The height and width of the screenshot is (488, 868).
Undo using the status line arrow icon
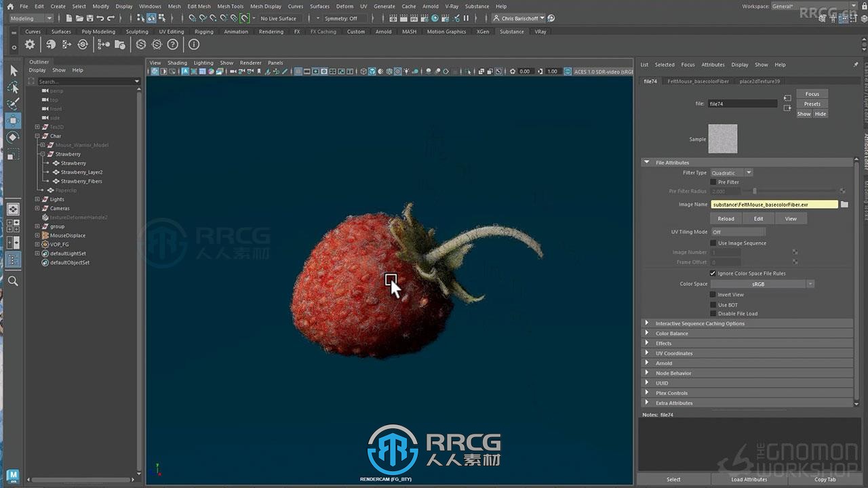pyautogui.click(x=100, y=18)
